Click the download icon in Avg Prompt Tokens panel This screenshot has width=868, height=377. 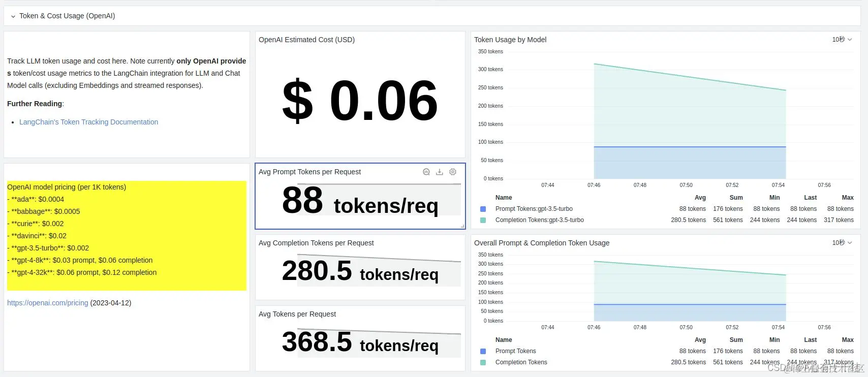coord(440,172)
